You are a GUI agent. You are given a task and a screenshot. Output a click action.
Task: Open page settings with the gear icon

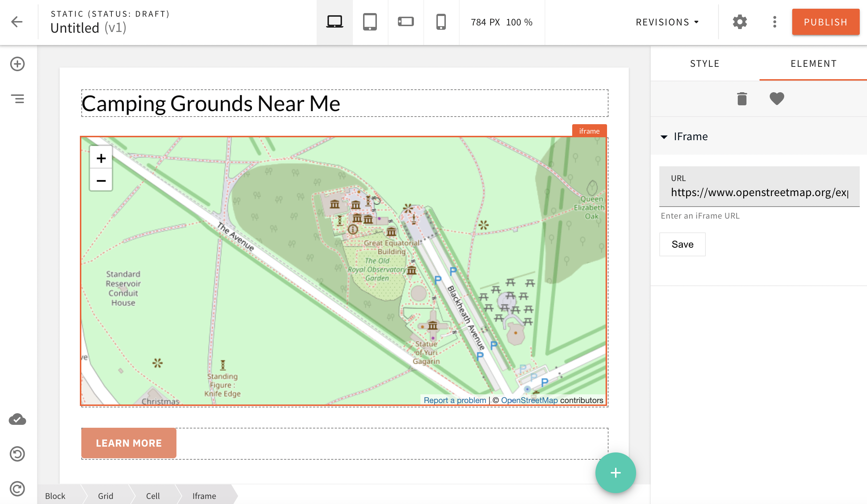click(x=740, y=22)
